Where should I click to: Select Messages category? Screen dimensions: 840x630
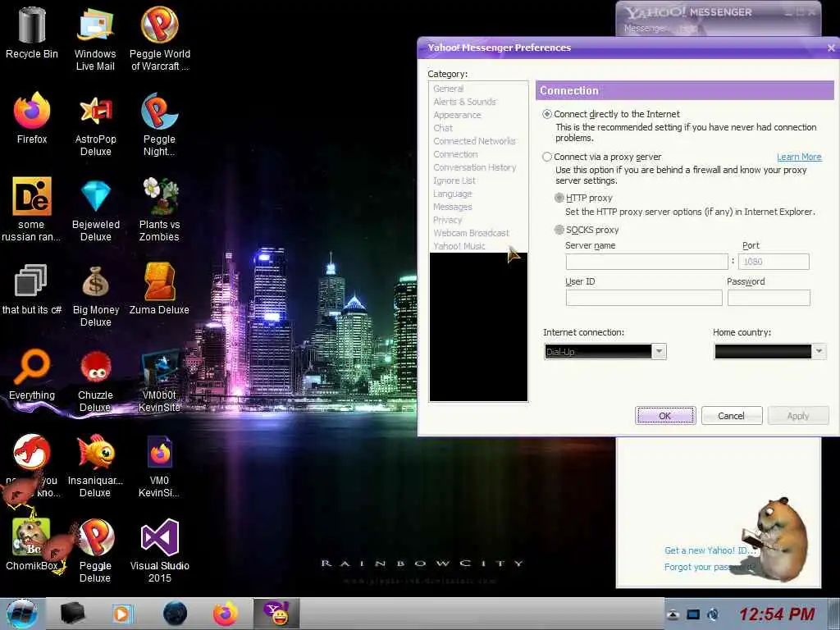[x=453, y=207]
